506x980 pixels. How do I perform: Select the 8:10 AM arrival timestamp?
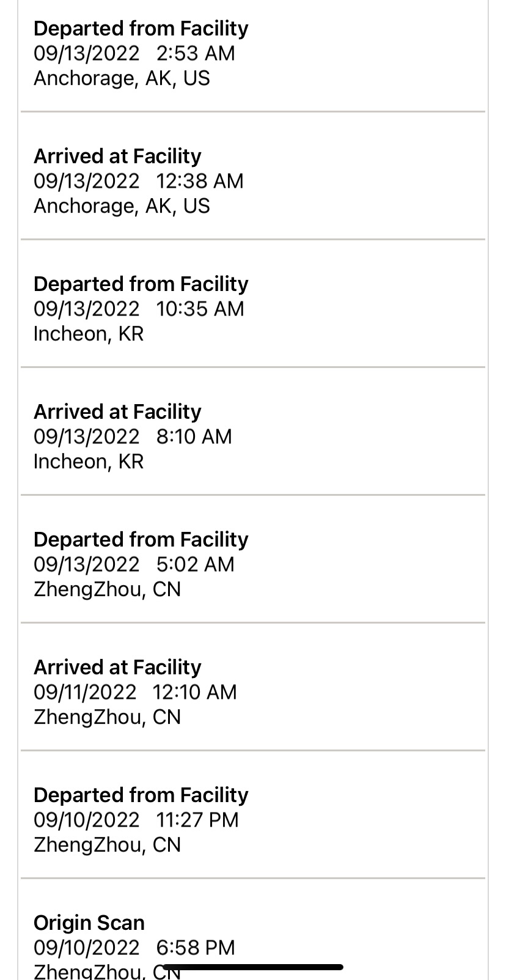click(x=194, y=437)
